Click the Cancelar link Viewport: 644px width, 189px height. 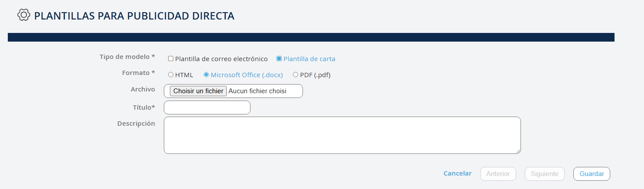pos(457,173)
